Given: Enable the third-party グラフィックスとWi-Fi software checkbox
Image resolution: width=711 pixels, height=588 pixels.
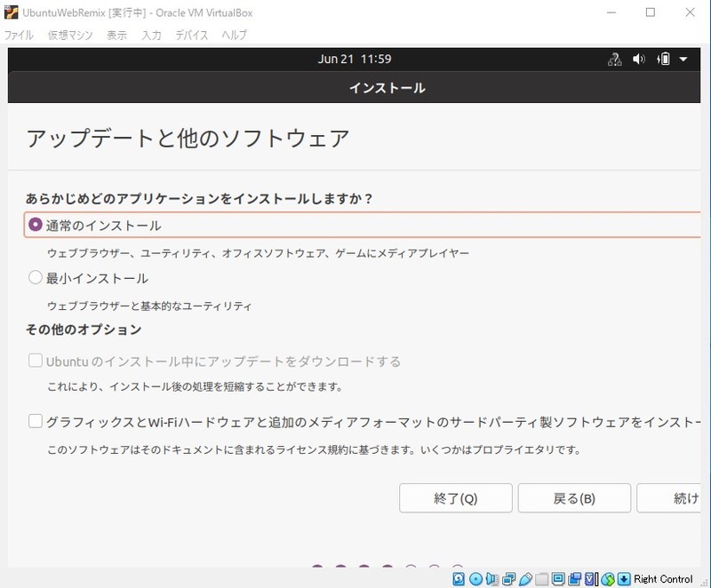Looking at the screenshot, I should [x=35, y=421].
